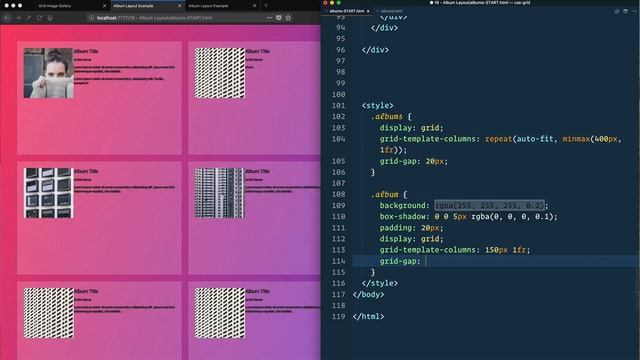
Task: Click the background property name on line 109
Action: 402,205
